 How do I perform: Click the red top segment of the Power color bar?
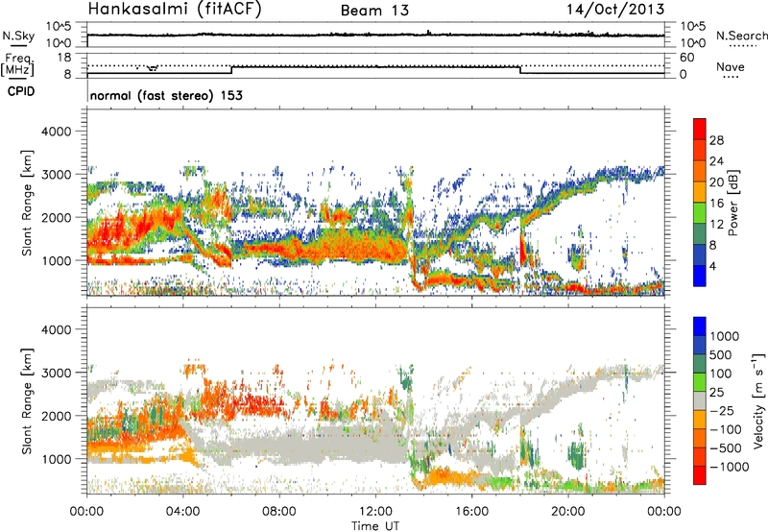click(700, 129)
